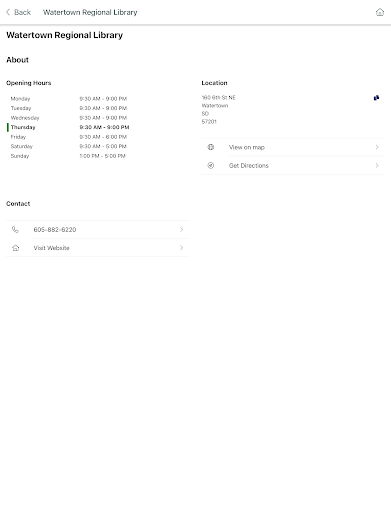The image size is (391, 512).
Task: Open the home icon in header
Action: 380,12
